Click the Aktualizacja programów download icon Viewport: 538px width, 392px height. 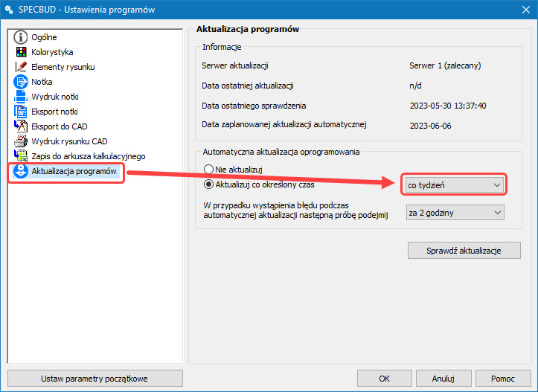(x=21, y=172)
